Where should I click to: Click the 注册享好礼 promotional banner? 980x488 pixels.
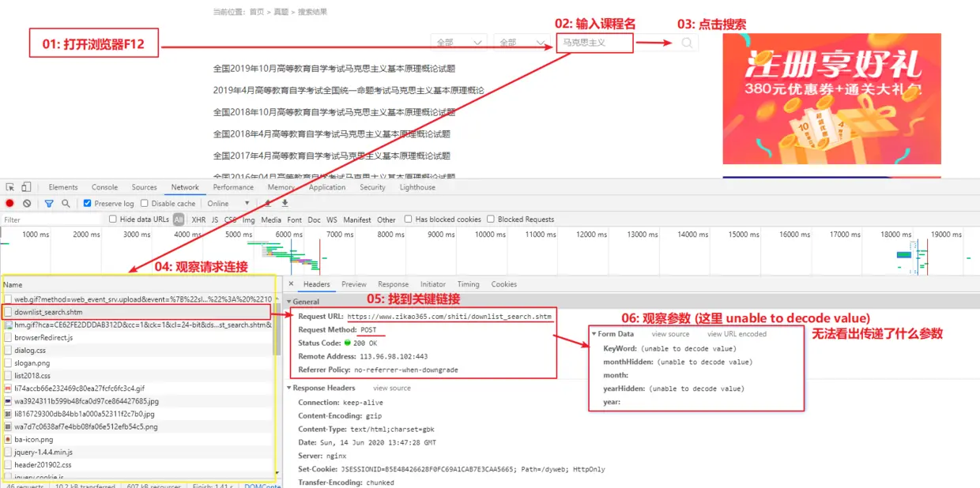[x=831, y=99]
